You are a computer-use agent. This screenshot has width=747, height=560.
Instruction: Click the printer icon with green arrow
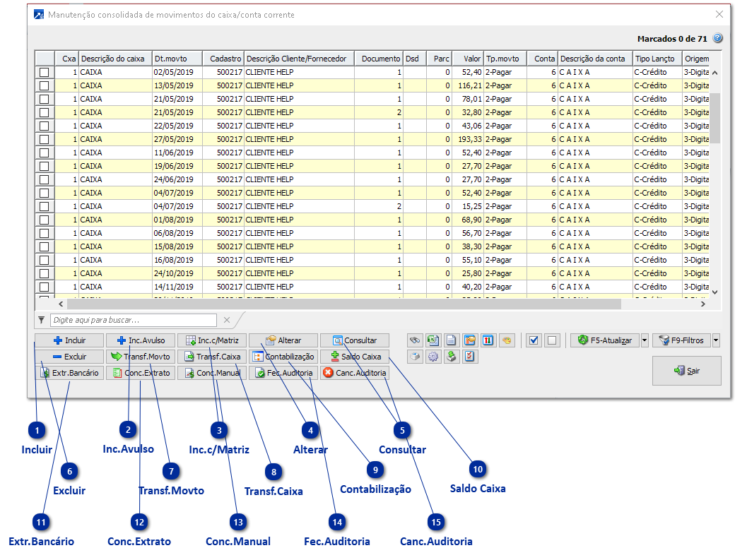(x=452, y=357)
